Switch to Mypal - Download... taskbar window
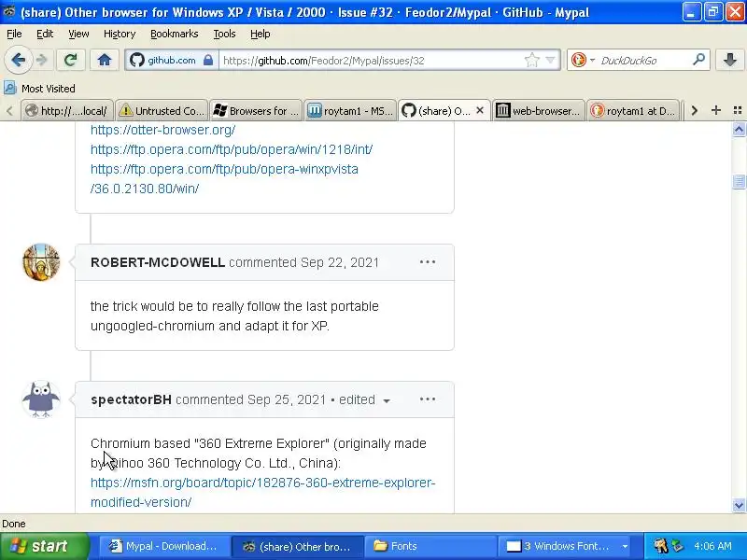The image size is (747, 560). click(164, 546)
